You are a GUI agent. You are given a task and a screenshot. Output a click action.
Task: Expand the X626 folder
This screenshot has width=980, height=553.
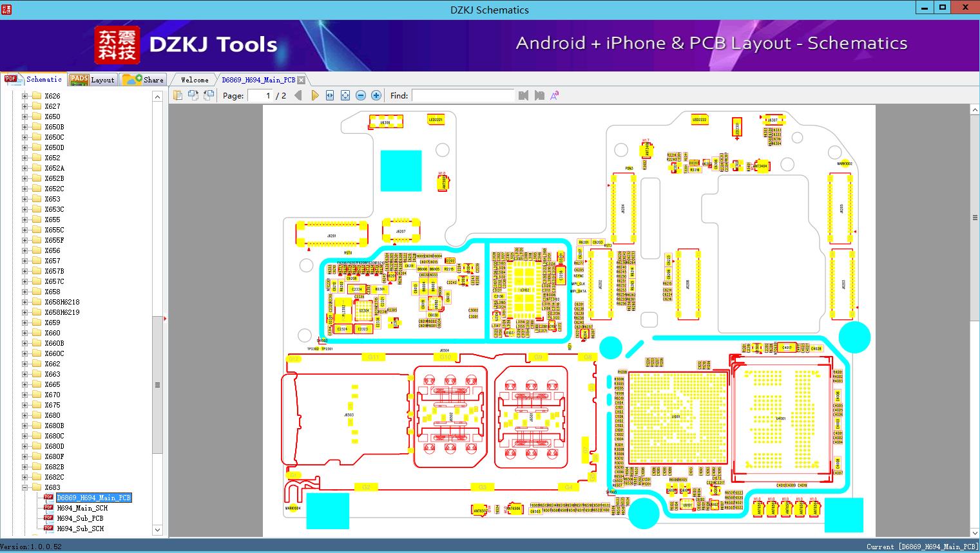25,96
